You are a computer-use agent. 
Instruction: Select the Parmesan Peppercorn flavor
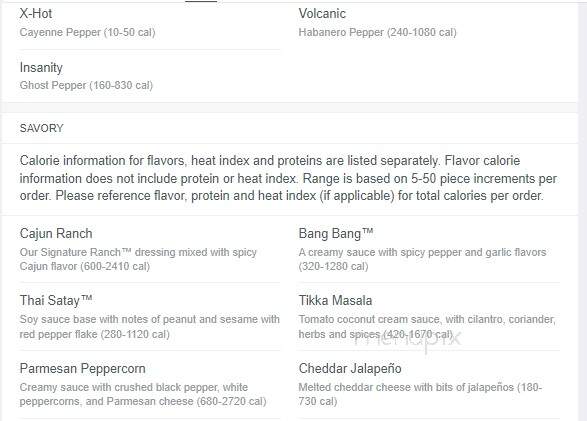click(x=82, y=368)
